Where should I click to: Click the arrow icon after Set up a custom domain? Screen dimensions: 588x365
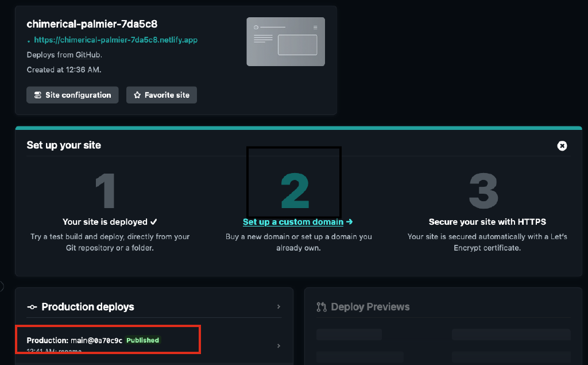click(349, 222)
